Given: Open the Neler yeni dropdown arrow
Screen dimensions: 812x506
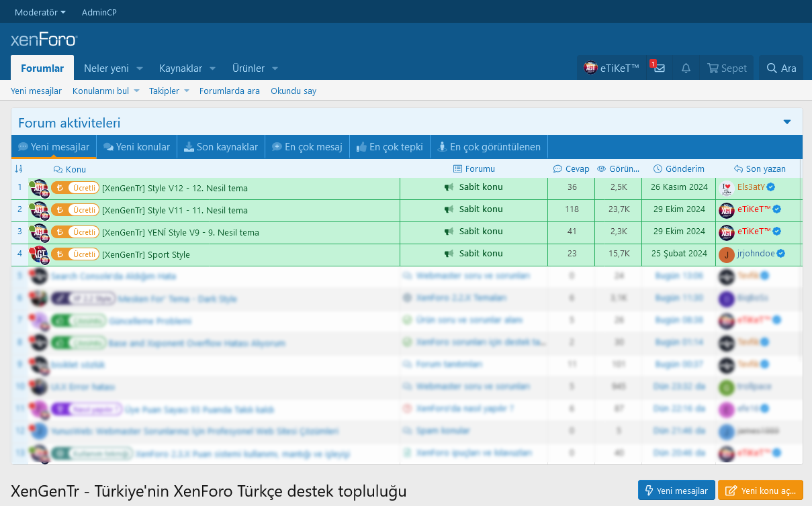Looking at the screenshot, I should (x=140, y=68).
